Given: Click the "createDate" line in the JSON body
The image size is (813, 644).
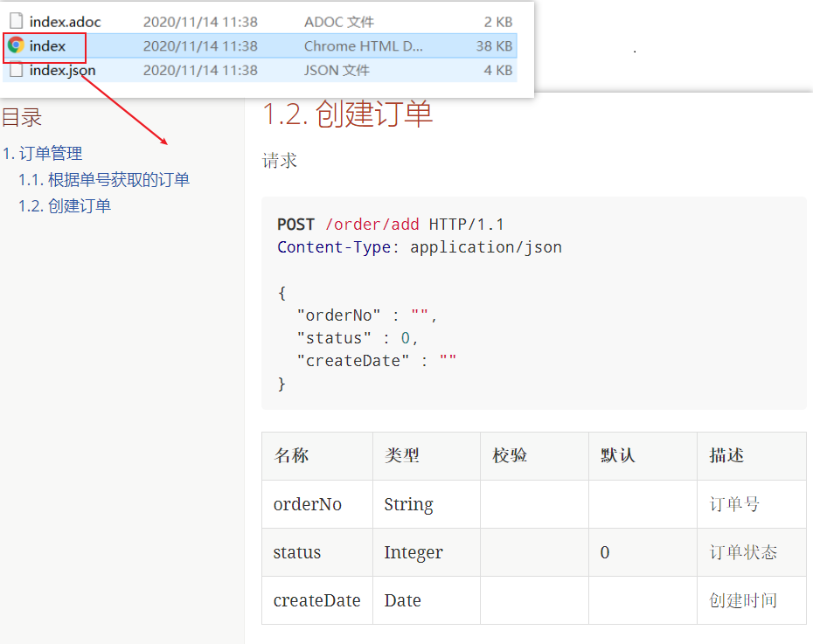Looking at the screenshot, I should (x=377, y=361).
